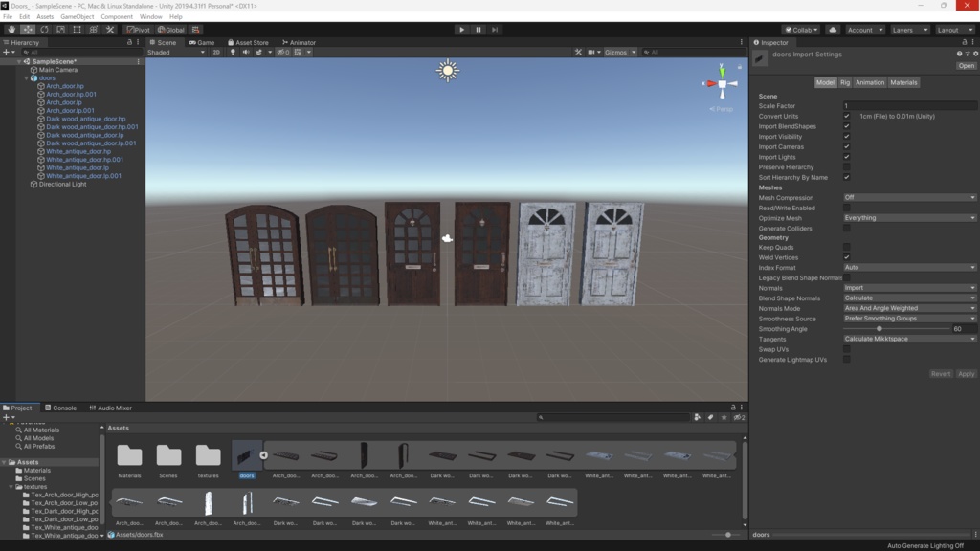Open the Mesh Compression dropdown
Image resolution: width=980 pixels, height=551 pixels.
907,198
